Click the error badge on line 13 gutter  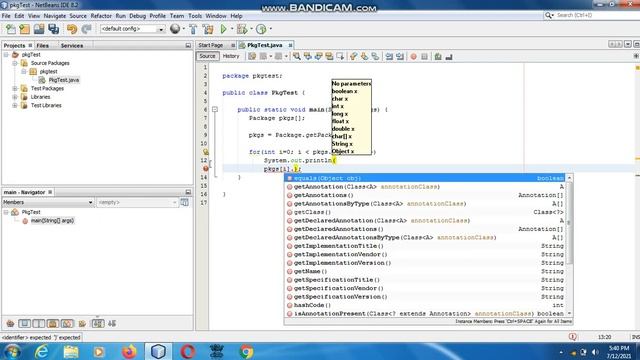point(206,169)
